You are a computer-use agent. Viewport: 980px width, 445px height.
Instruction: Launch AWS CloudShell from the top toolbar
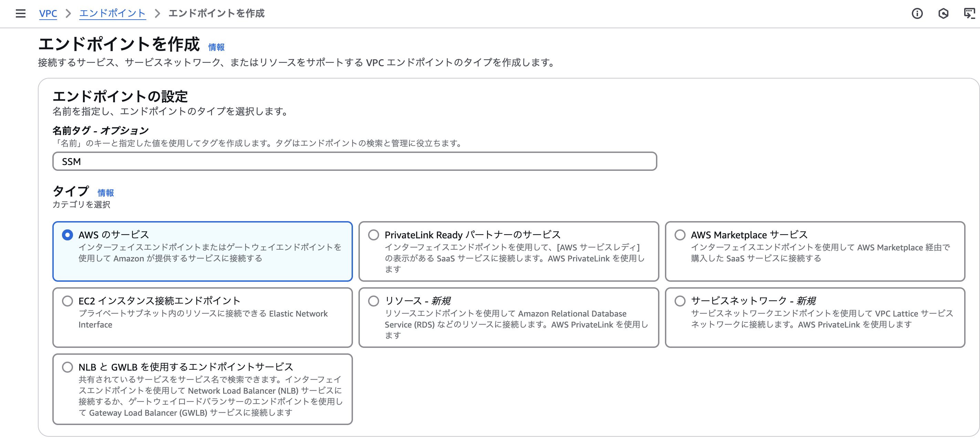click(969, 14)
